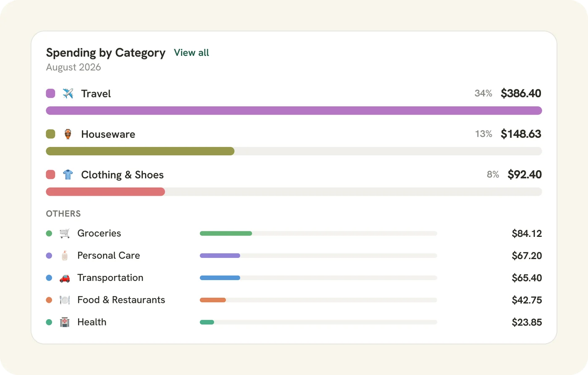Open the View all link

[191, 52]
